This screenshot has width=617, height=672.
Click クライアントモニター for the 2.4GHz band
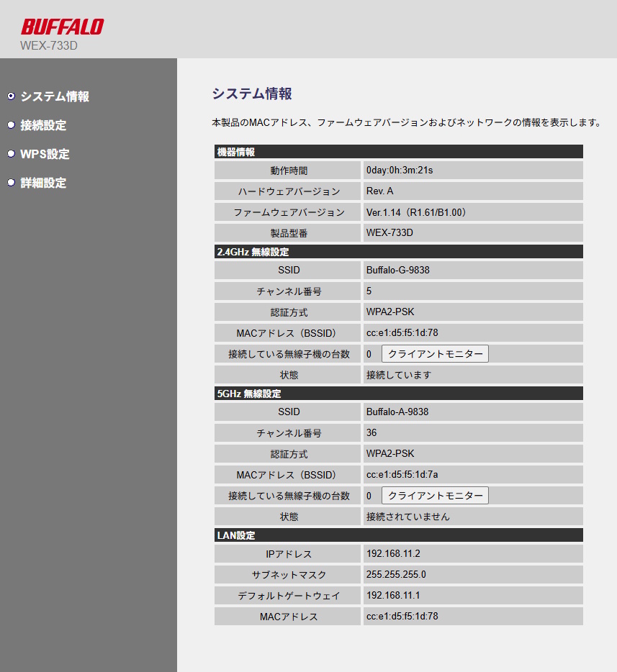pyautogui.click(x=435, y=353)
